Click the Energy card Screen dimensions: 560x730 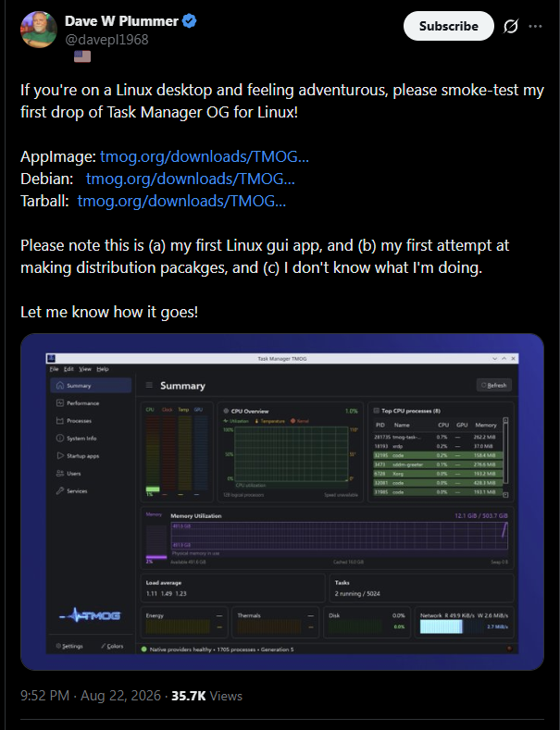click(x=184, y=623)
